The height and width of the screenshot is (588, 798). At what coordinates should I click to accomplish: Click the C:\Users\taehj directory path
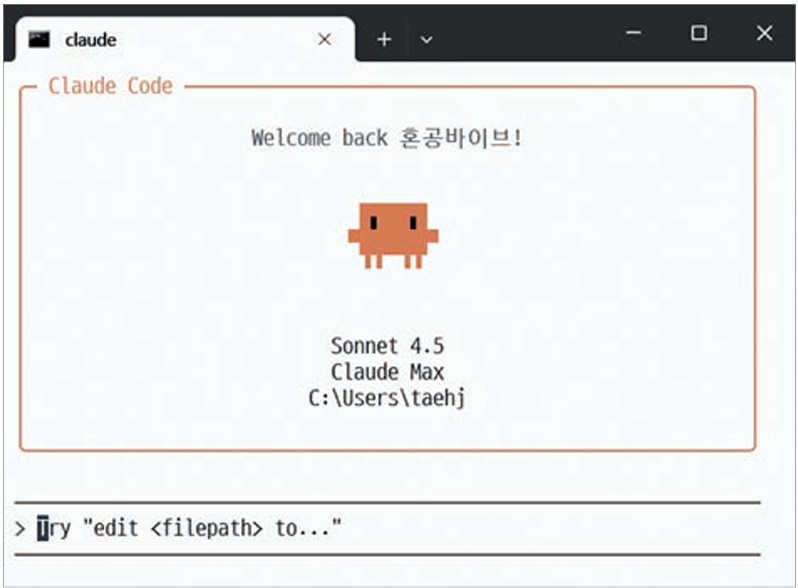(x=387, y=397)
